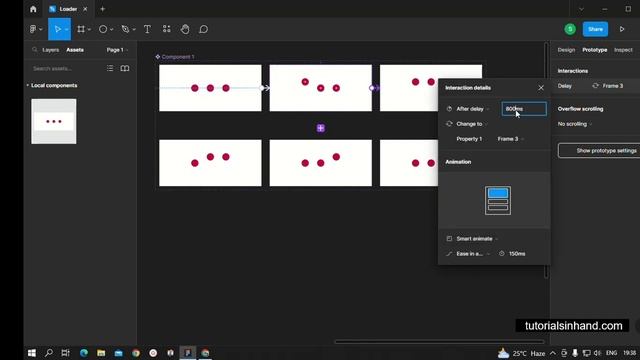Viewport: 640px width, 360px height.
Task: Click the purple add variant button
Action: pos(321,128)
